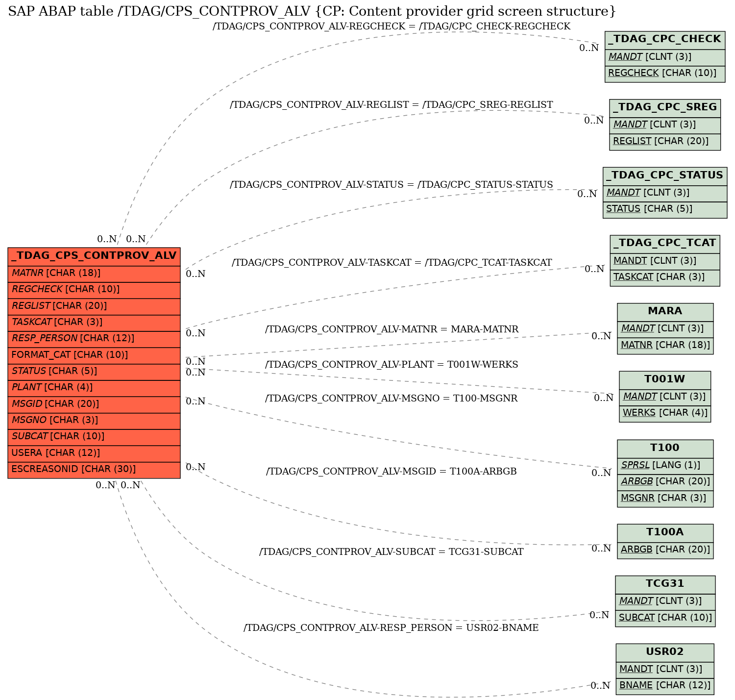This screenshot has width=735, height=700.
Task: Click MANDT field in MARA table
Action: [x=665, y=329]
